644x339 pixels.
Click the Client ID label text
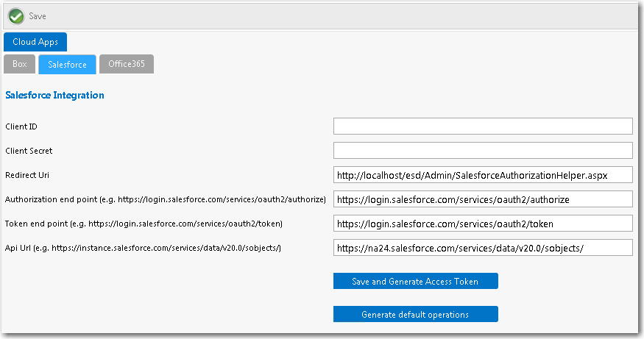point(21,126)
